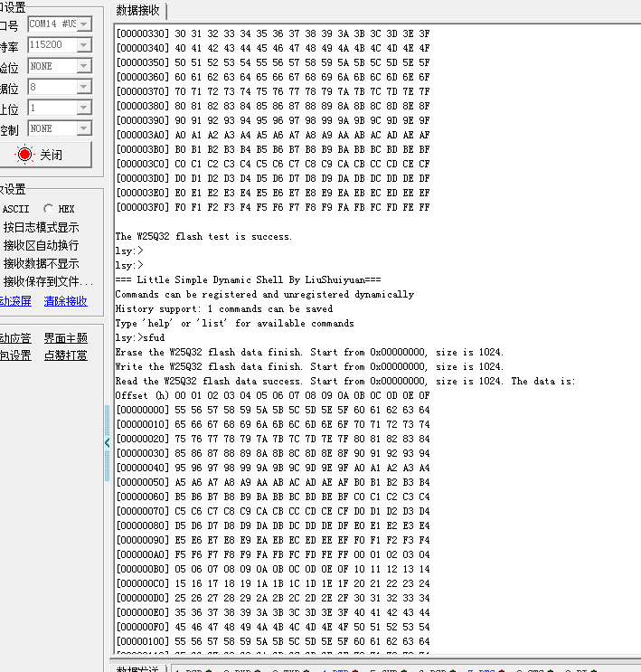Screen dimensions: 641x672
Task: Toggle the 按日志模式显示 option
Action: click(41, 227)
